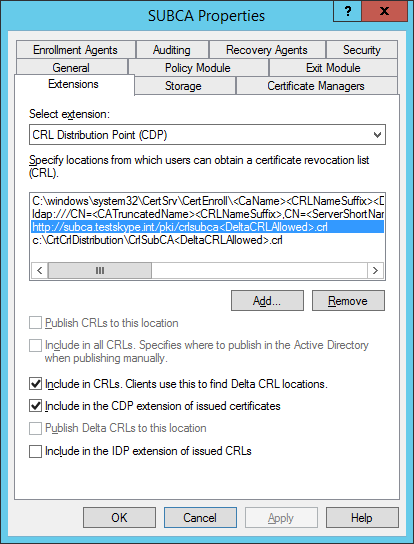Open the Policy Module tab
Viewport: 414px width, 544px height.
[197, 68]
